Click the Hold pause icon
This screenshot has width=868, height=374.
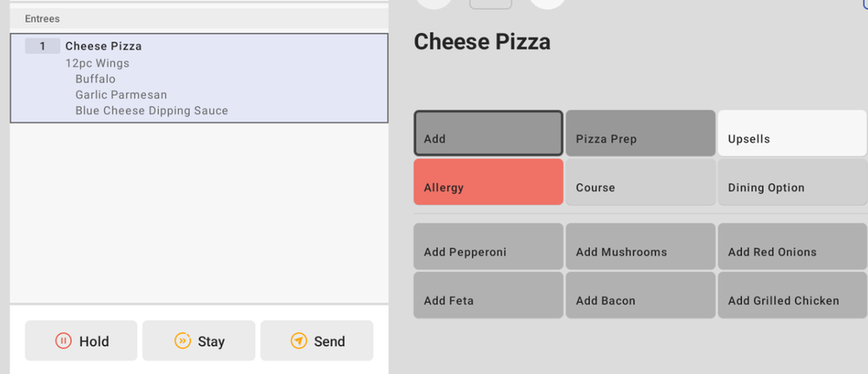coord(63,341)
